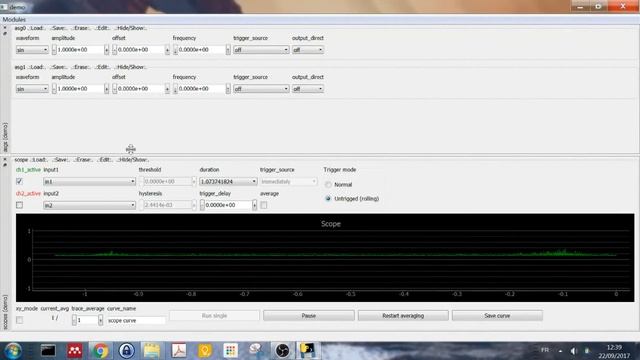The width and height of the screenshot is (640, 360).
Task: Click the trace_average value field
Action: (x=87, y=320)
